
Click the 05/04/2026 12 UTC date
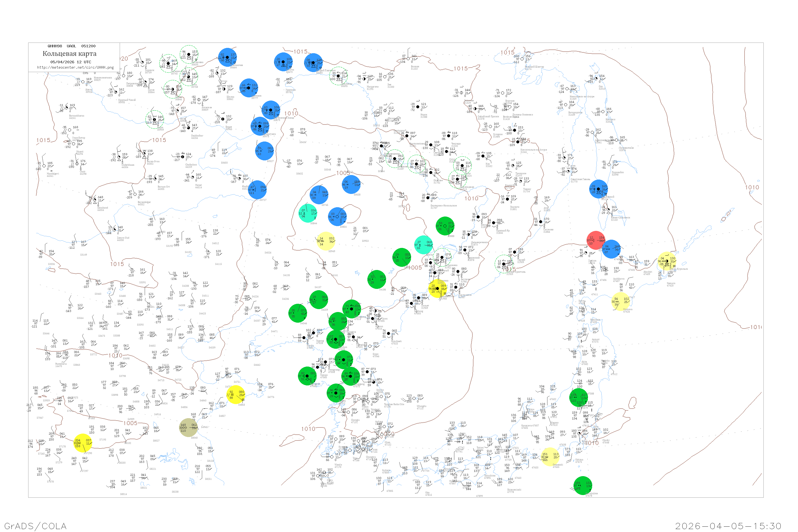tap(70, 62)
